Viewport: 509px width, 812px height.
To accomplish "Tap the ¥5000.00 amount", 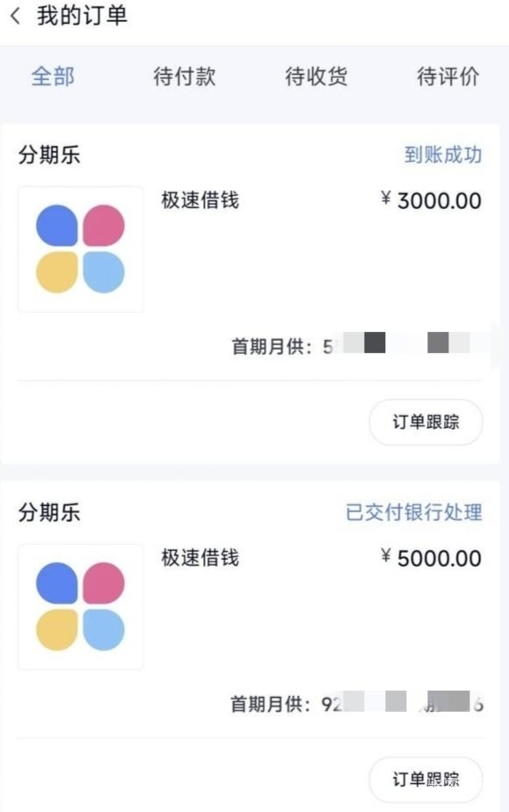I will coord(431,558).
